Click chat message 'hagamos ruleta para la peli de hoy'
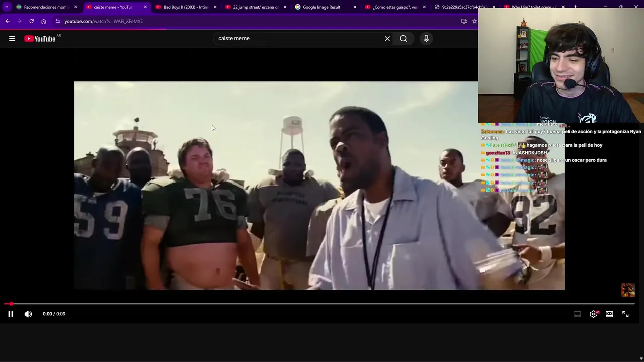The width and height of the screenshot is (644, 362). [565, 145]
